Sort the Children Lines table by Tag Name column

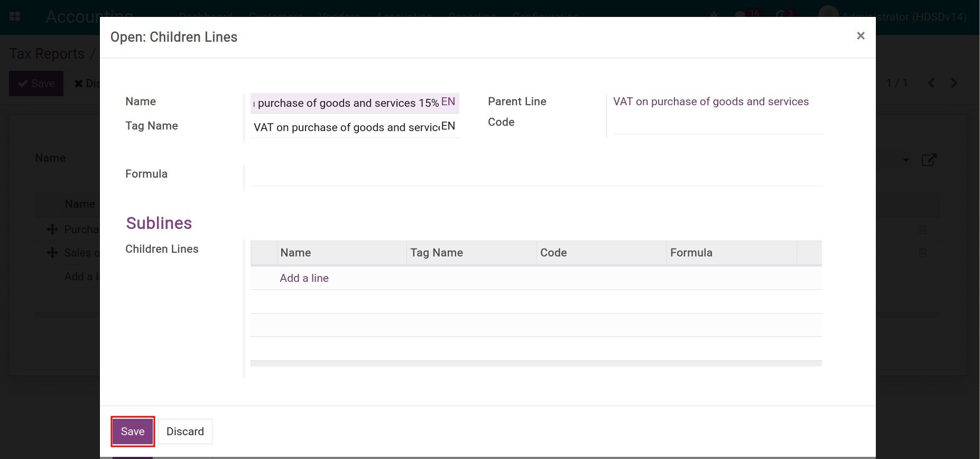[x=471, y=253]
